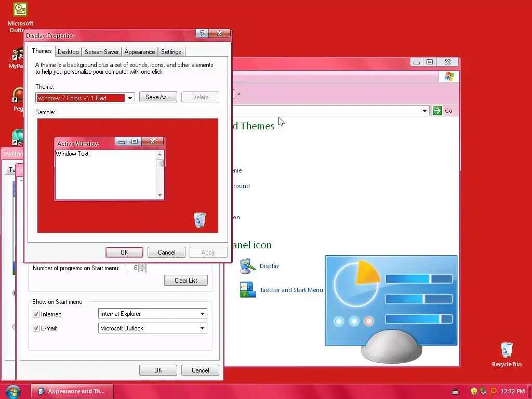Switch to the Themes tab

(42, 51)
